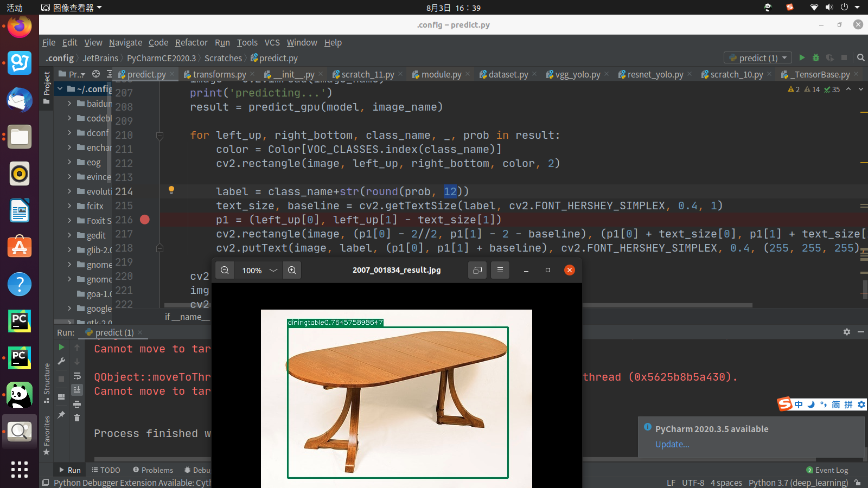Rerun the program from the Run panel

click(x=61, y=348)
